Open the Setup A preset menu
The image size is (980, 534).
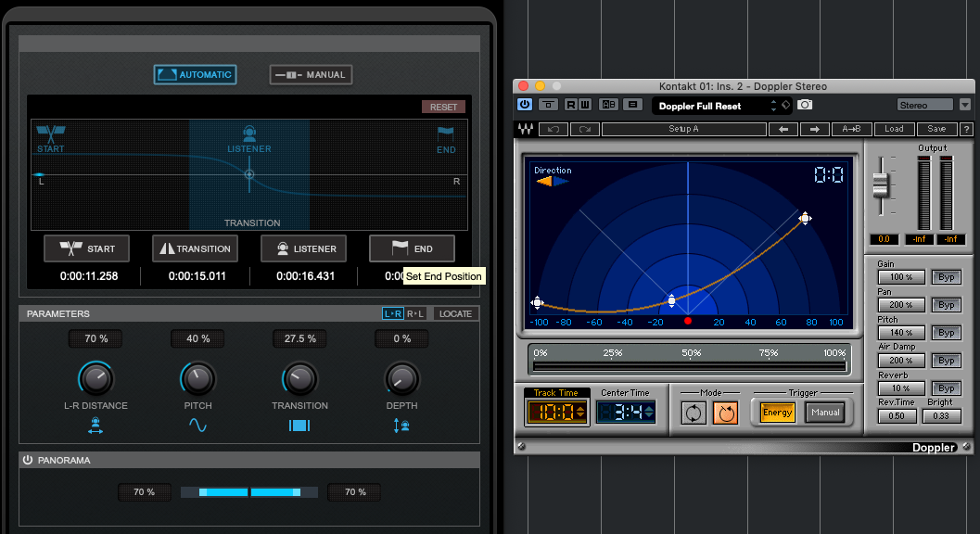683,129
